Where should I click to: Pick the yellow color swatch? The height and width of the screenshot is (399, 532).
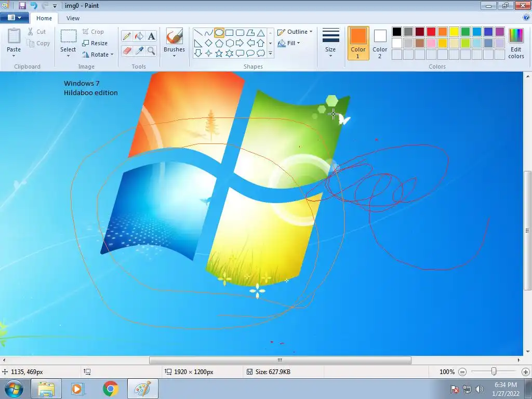[x=454, y=32]
